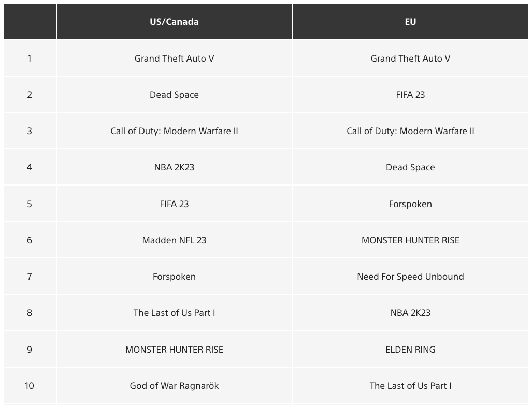Image resolution: width=532 pixels, height=405 pixels.
Task: Select Call of Duty: Modern Warfare II under EU
Action: click(410, 131)
